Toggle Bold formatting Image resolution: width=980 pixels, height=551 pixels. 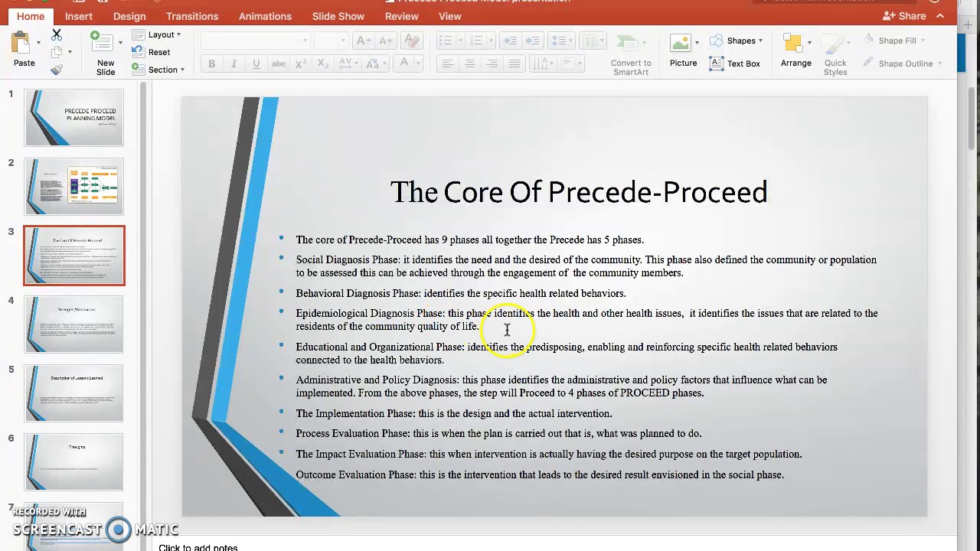[x=212, y=64]
